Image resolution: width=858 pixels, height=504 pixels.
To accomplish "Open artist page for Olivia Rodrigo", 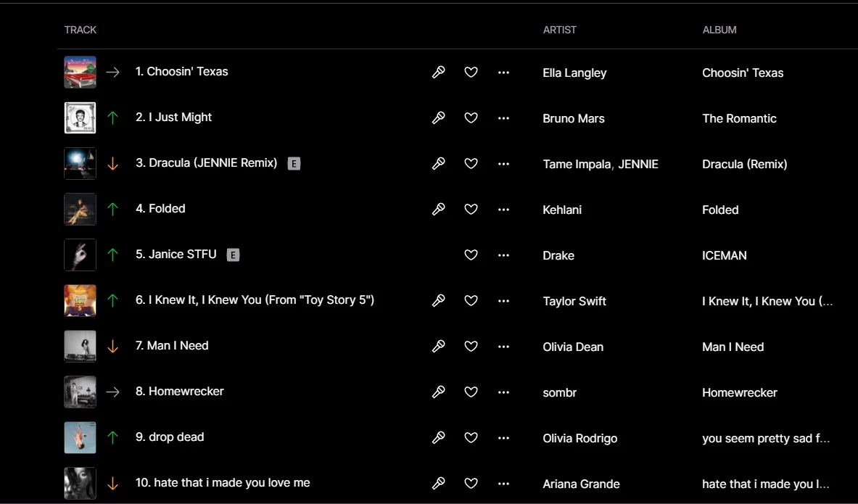I will [580, 438].
